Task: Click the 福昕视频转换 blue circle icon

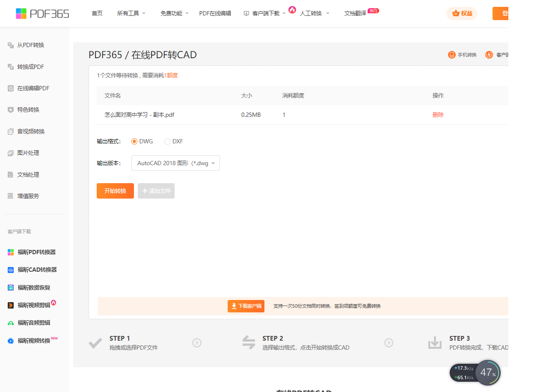Action: pyautogui.click(x=11, y=341)
